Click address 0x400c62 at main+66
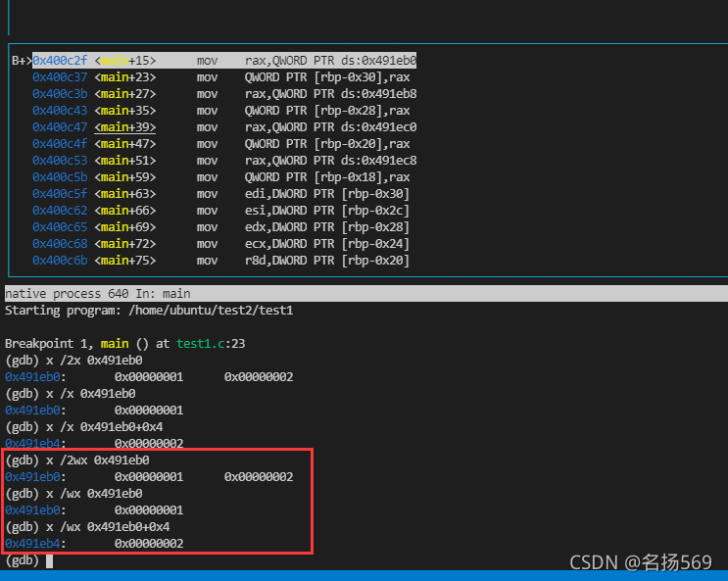The width and height of the screenshot is (728, 581). pyautogui.click(x=60, y=211)
